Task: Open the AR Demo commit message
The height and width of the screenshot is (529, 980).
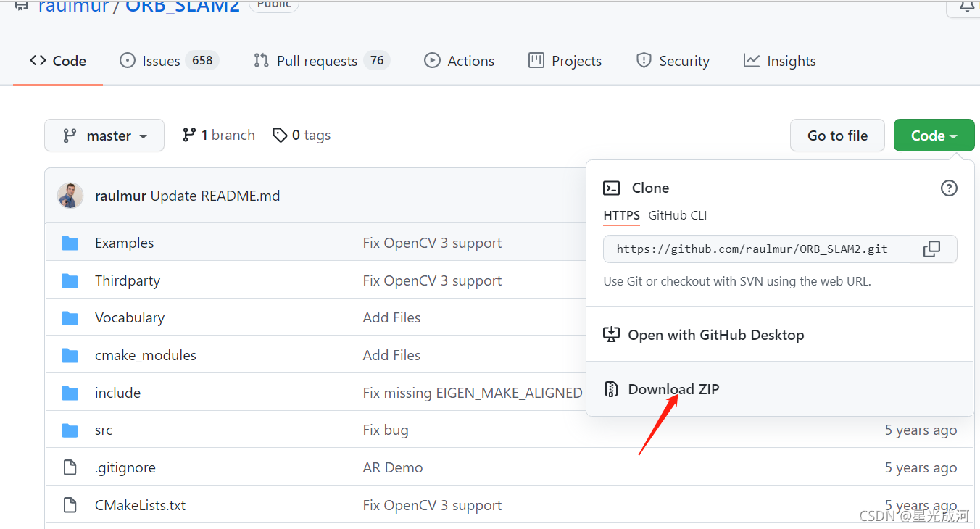Action: (x=393, y=467)
